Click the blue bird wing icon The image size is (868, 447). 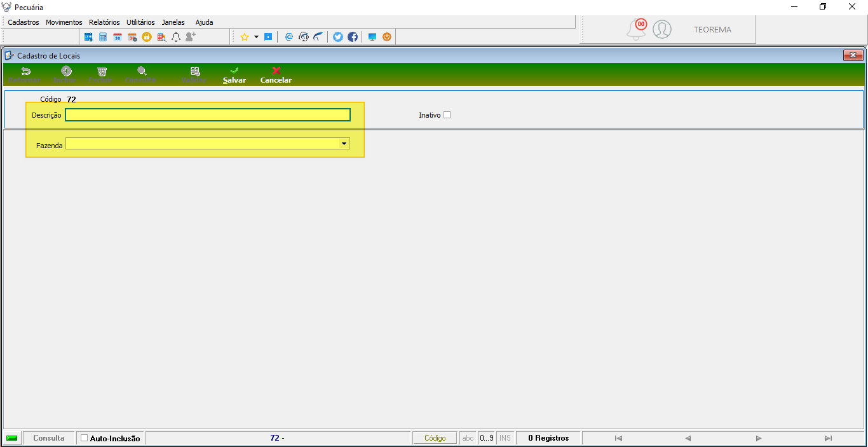[318, 37]
